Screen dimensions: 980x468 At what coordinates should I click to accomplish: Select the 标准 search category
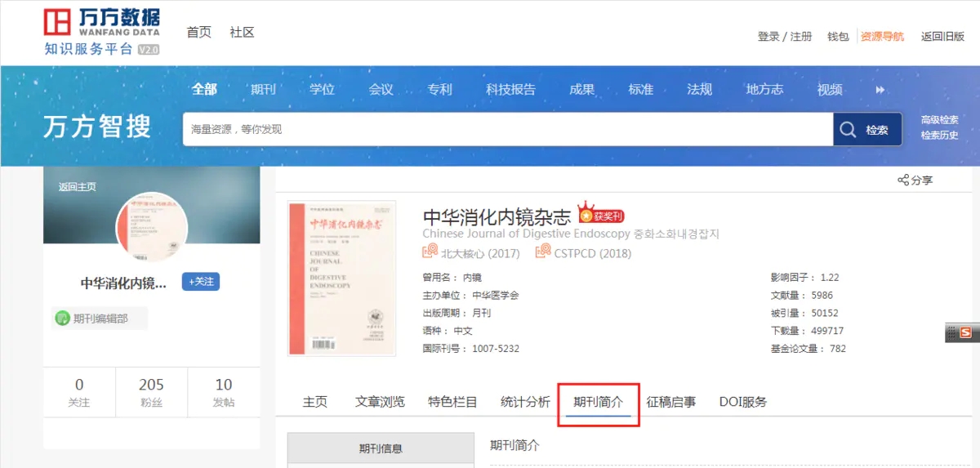[640, 89]
